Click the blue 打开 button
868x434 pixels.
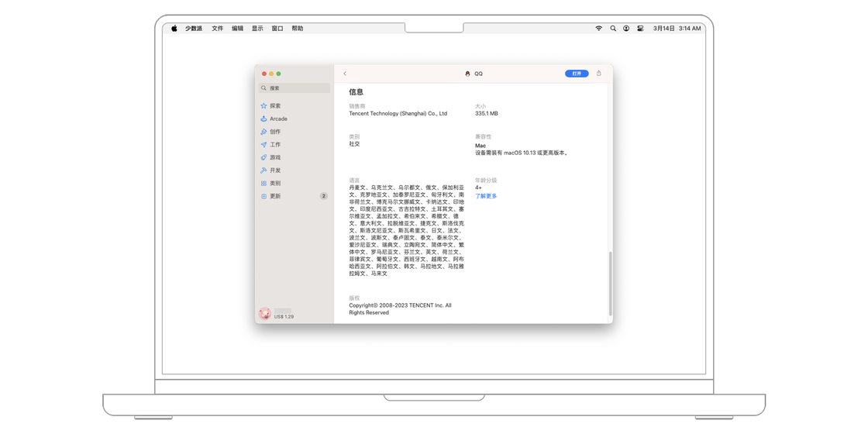577,74
